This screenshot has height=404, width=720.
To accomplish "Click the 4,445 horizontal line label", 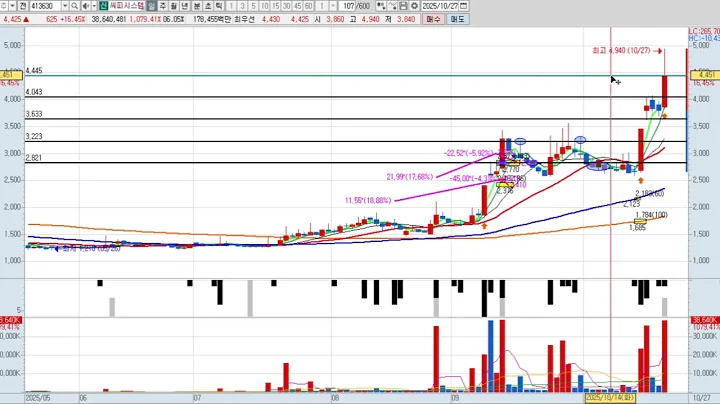I will [34, 71].
